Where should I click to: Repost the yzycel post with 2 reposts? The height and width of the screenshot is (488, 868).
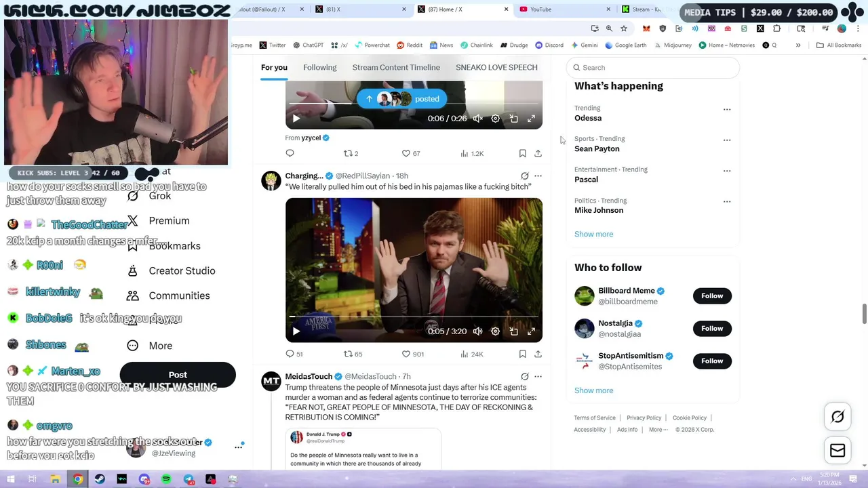(x=351, y=153)
